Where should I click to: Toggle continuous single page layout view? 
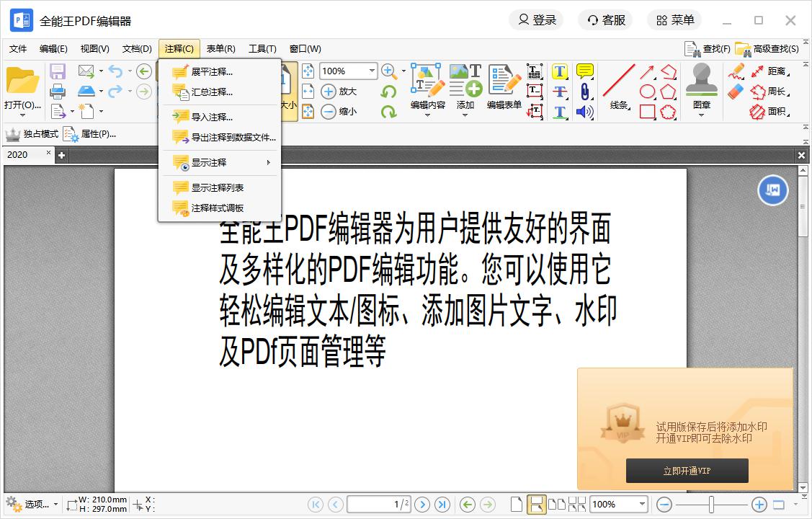[x=535, y=505]
